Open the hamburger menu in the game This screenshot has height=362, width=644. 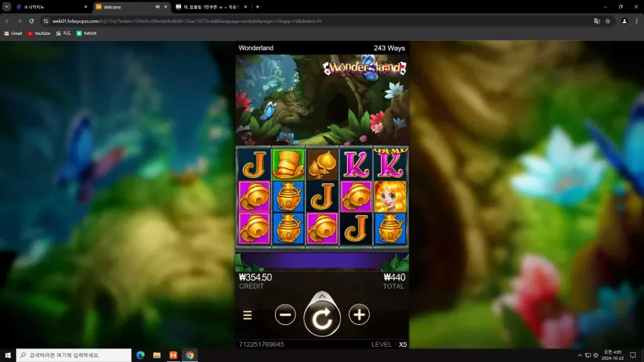click(247, 315)
